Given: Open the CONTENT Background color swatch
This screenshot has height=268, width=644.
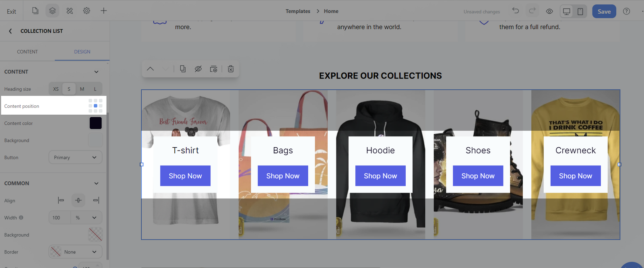Looking at the screenshot, I should click(x=95, y=140).
